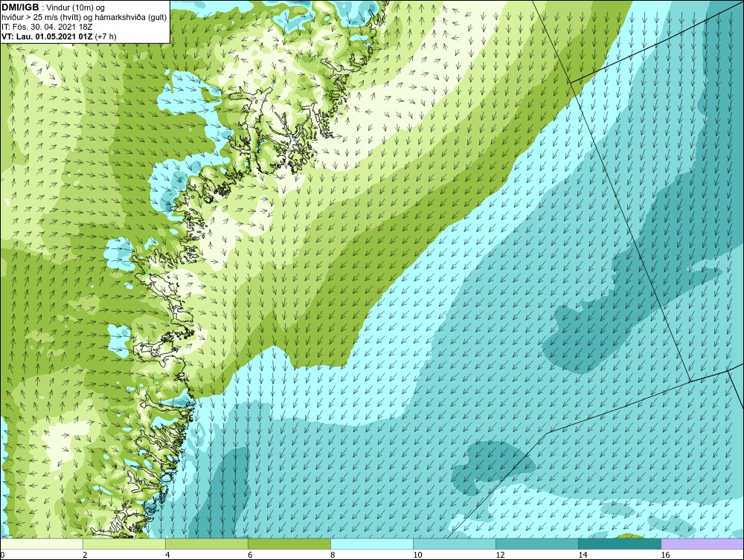744x560 pixels.
Task: Click the 0–2 m/s pale color swatch
Action: point(42,544)
